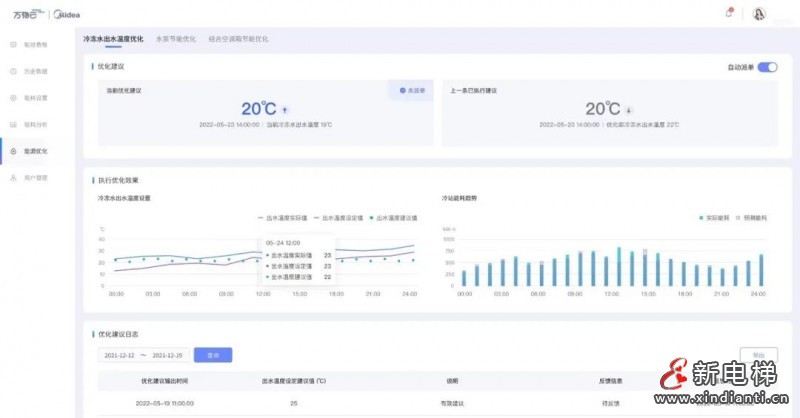The width and height of the screenshot is (800, 418).
Task: Click the 历史数据 clock icon in sidebar
Action: tap(13, 72)
